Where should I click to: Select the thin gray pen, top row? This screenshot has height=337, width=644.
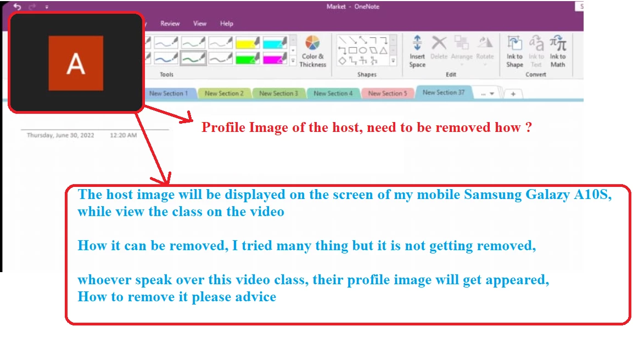pos(220,42)
